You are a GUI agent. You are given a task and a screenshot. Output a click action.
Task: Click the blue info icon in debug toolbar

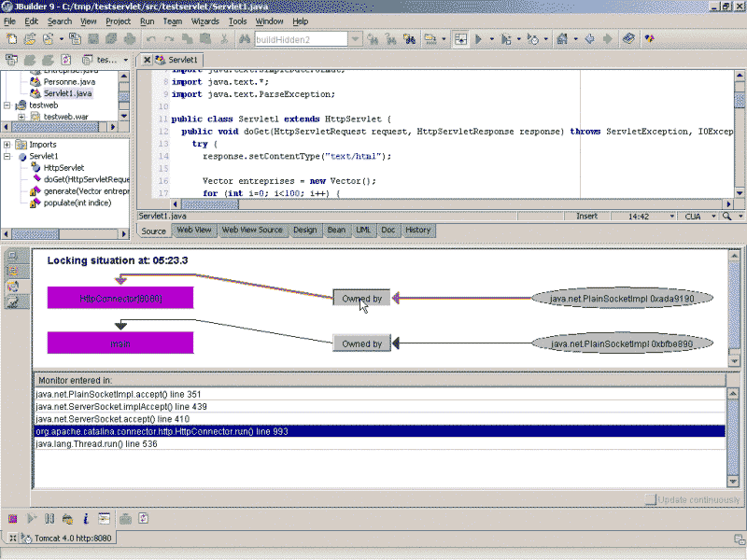[86, 519]
